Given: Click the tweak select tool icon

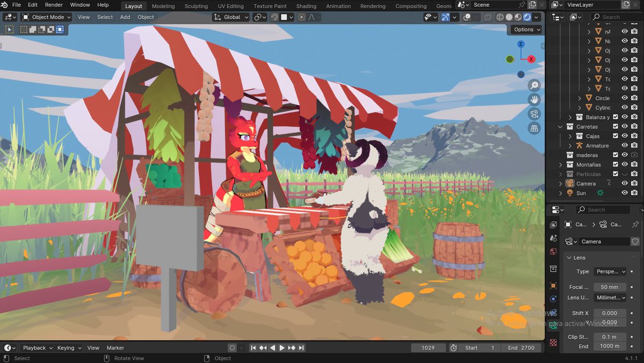Looking at the screenshot, I should click(9, 29).
